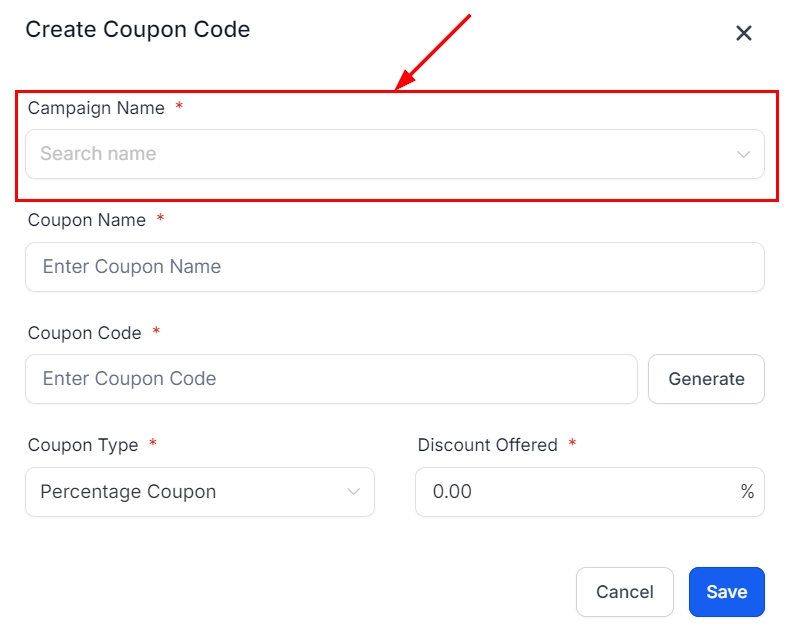Click the red asterisk beside Campaign Name

tap(179, 107)
